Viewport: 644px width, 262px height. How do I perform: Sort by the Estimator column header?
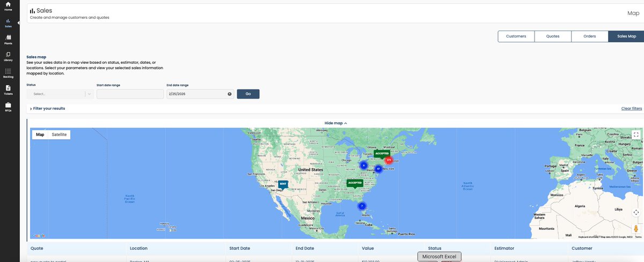(504, 248)
